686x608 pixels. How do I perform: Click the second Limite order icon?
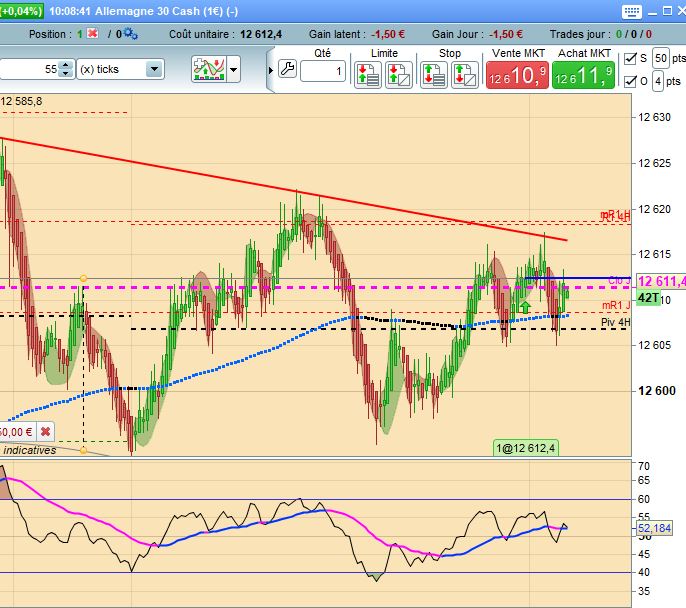click(x=399, y=75)
